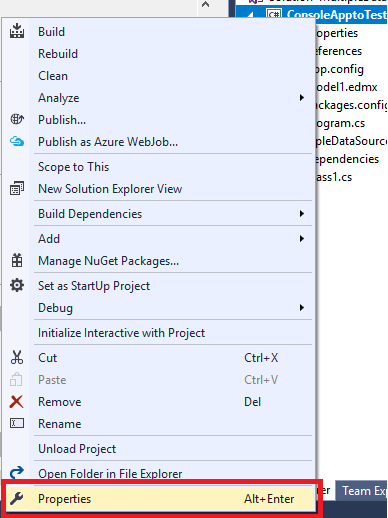Select Open Folder in File Explorer
The image size is (388, 518).
[158, 473]
